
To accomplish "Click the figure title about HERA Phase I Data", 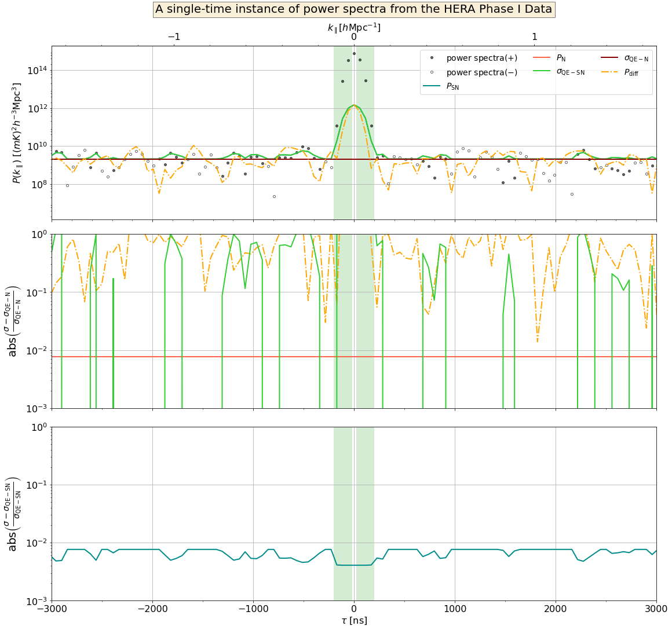I will (353, 9).
